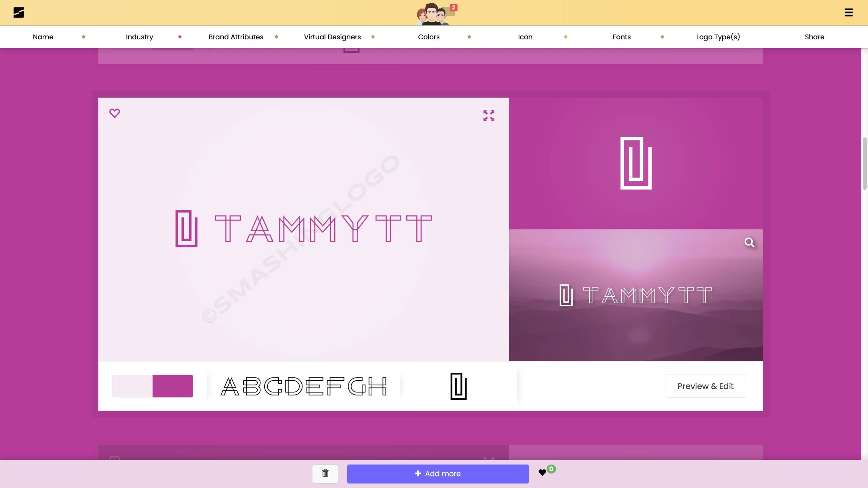
Task: Click the Add more button
Action: [x=438, y=474]
